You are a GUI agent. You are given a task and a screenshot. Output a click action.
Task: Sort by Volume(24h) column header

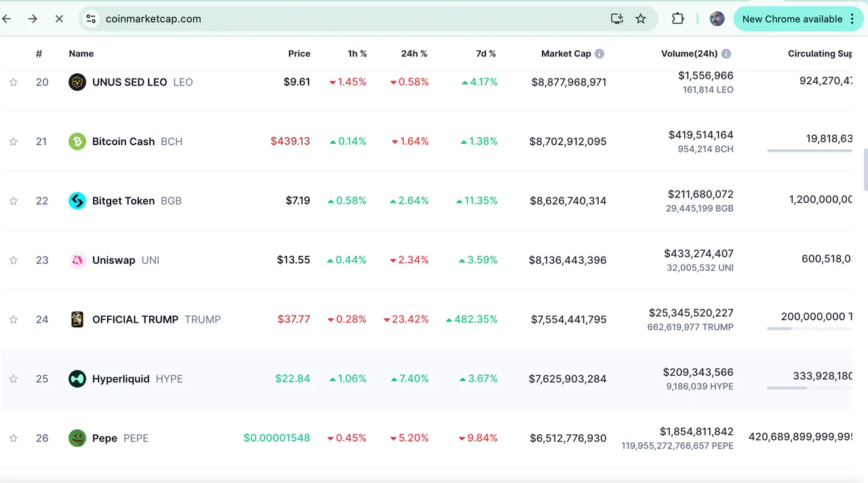[690, 54]
